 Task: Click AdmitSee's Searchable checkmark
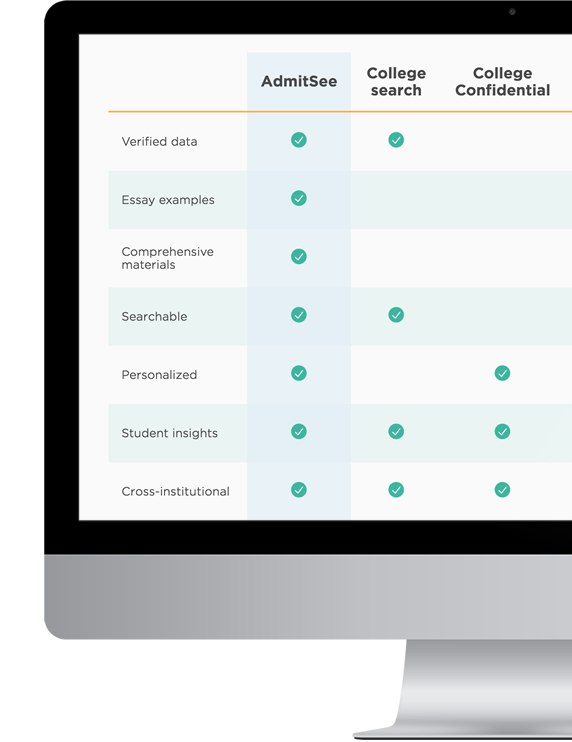299,315
